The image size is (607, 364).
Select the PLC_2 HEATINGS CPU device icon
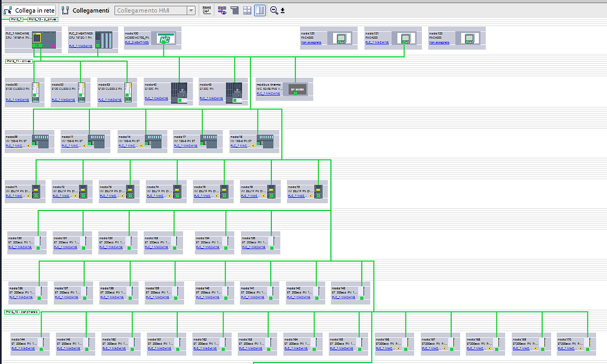point(104,40)
